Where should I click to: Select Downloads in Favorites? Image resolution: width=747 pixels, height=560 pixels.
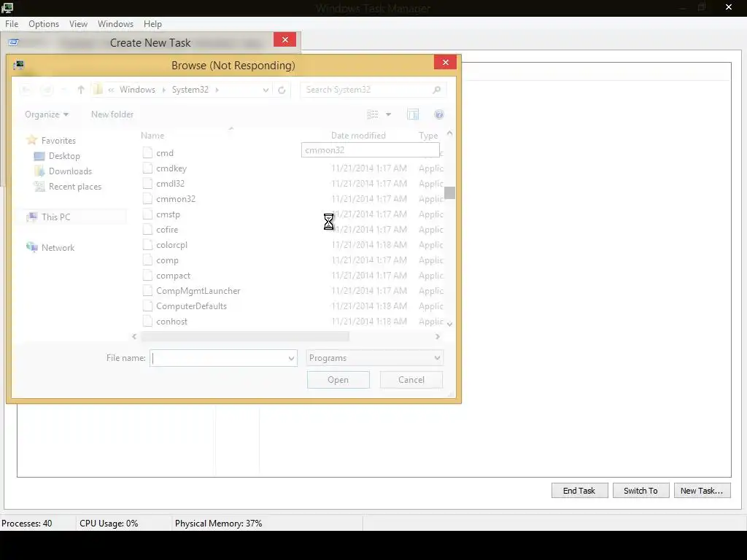(x=70, y=171)
